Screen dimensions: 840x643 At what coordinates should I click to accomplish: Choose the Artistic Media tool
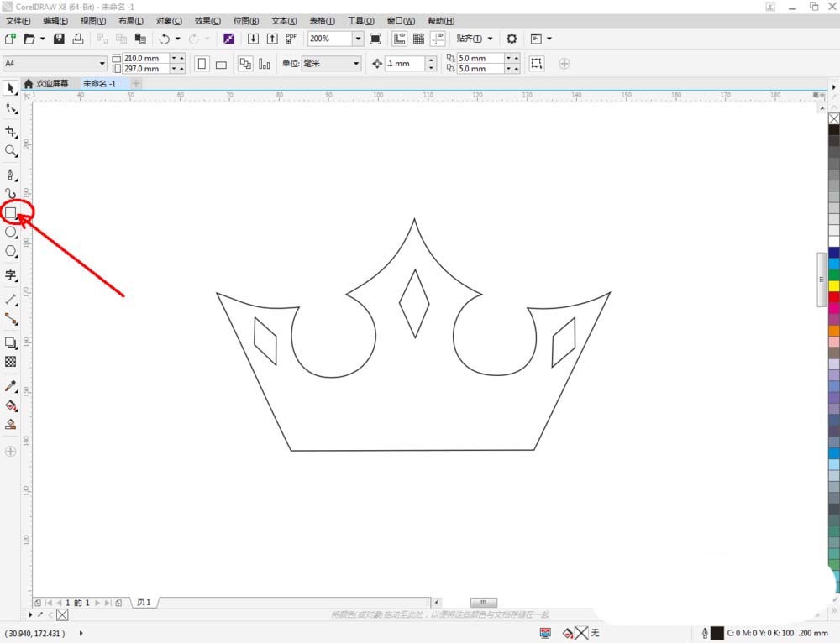[10, 193]
